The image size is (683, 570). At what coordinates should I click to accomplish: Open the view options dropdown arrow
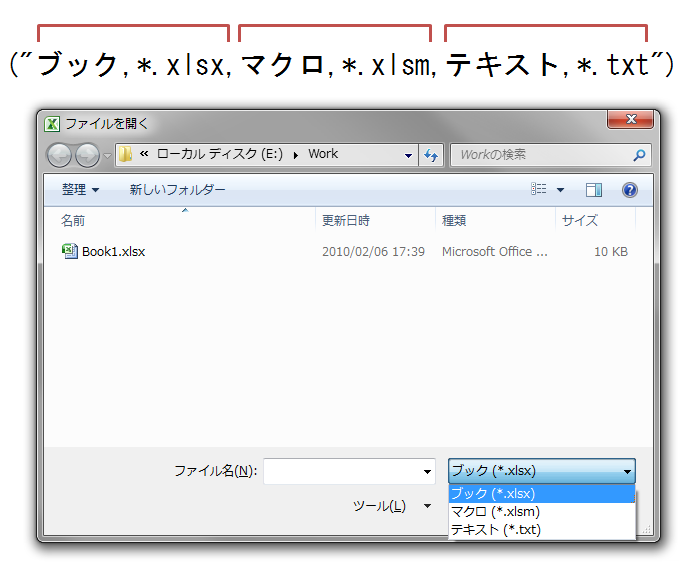(x=561, y=190)
